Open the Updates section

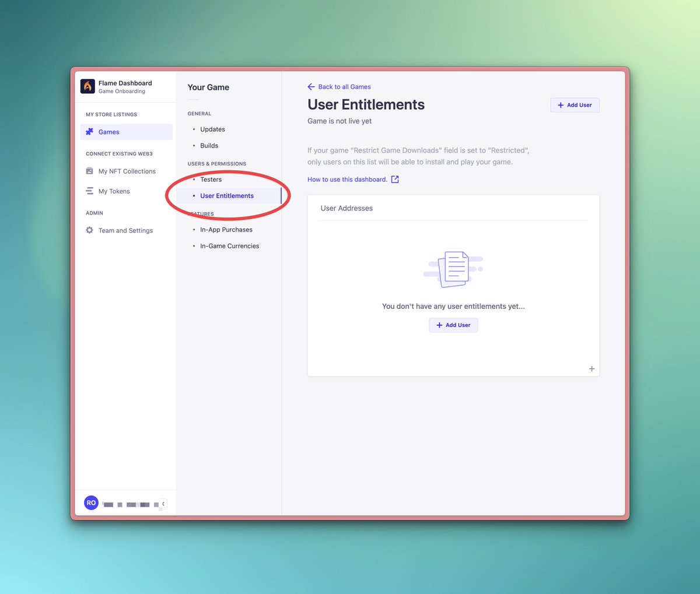(x=212, y=129)
